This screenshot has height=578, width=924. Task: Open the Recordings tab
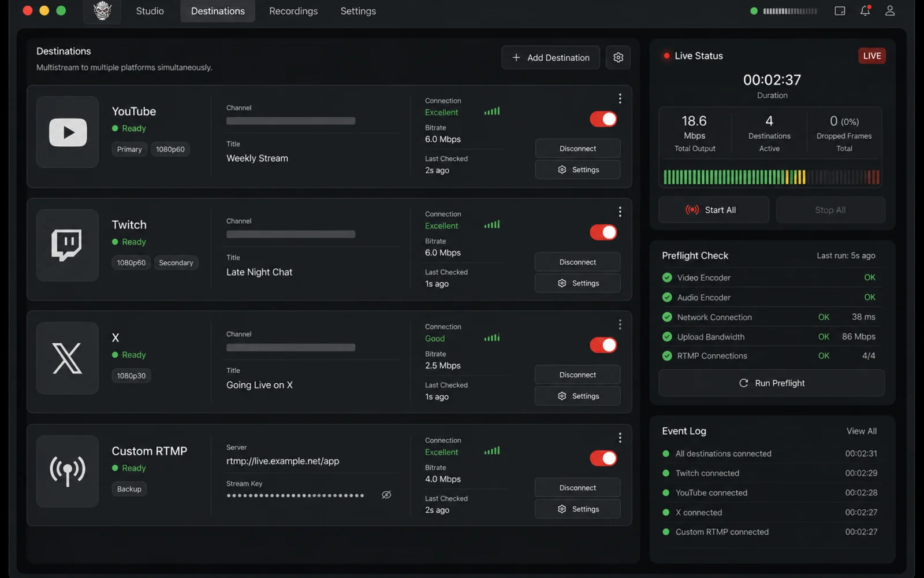293,11
